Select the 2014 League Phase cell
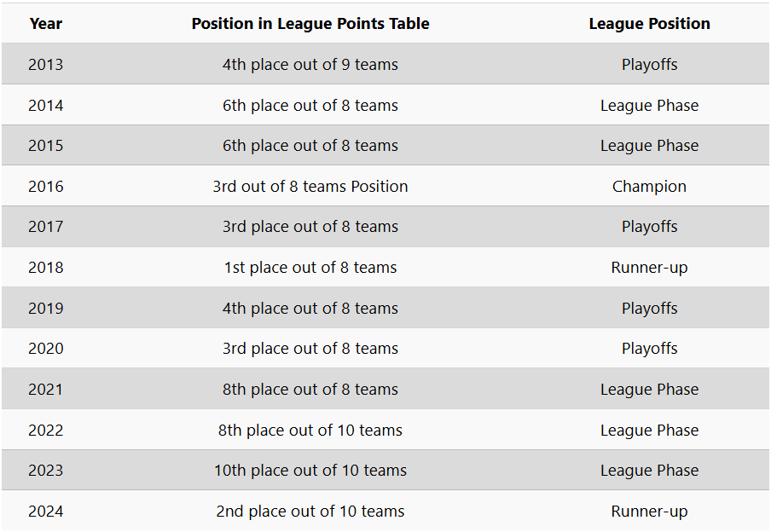 point(649,105)
